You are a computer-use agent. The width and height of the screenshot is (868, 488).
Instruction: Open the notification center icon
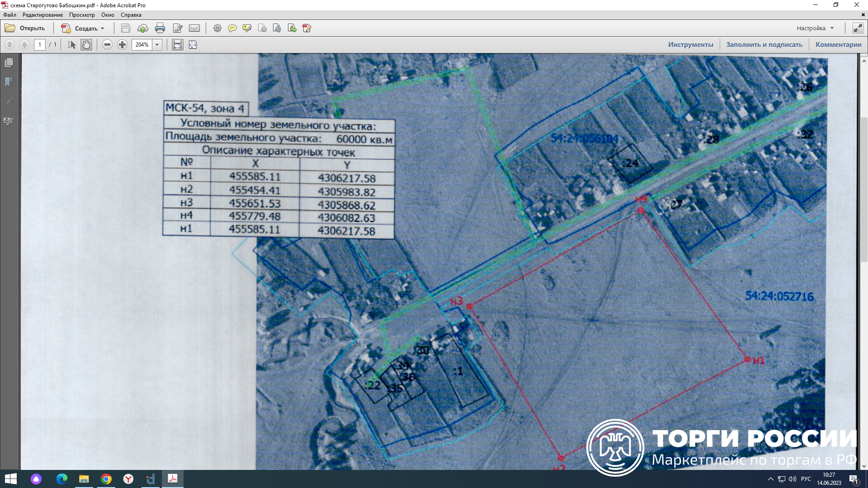coord(854,479)
